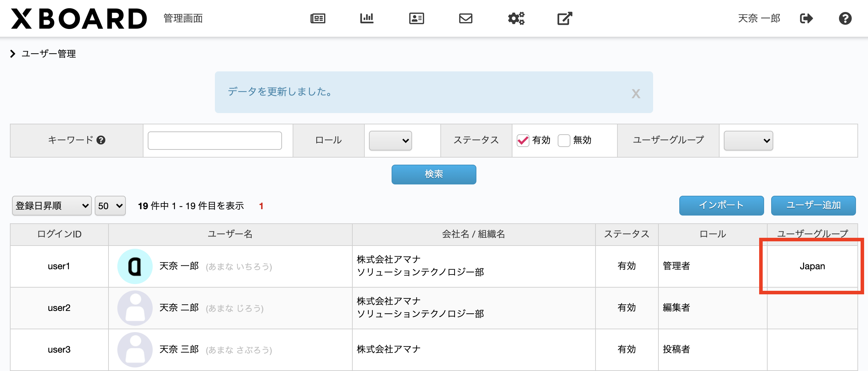Open the news articles icon in header
Image resolution: width=868 pixels, height=371 pixels.
318,18
